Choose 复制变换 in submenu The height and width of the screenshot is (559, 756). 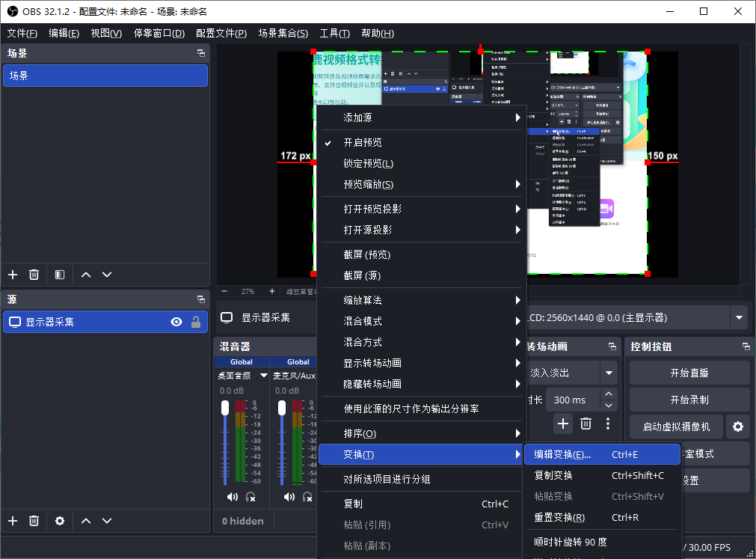point(602,475)
